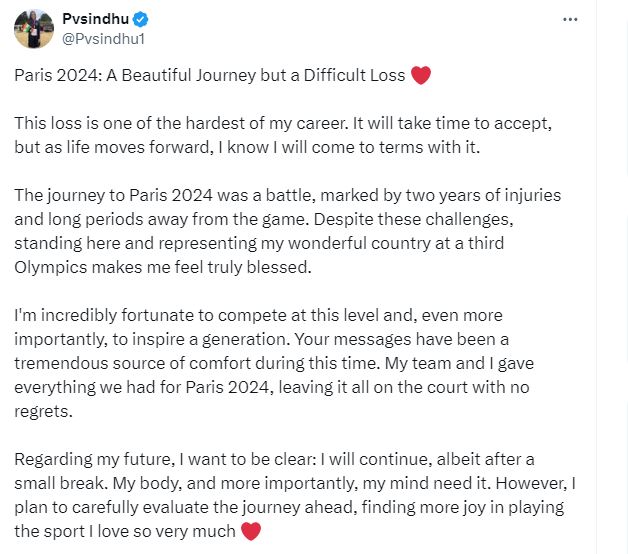The width and height of the screenshot is (628, 554).
Task: Click the line starting 'standing here and representing'
Action: [270, 241]
